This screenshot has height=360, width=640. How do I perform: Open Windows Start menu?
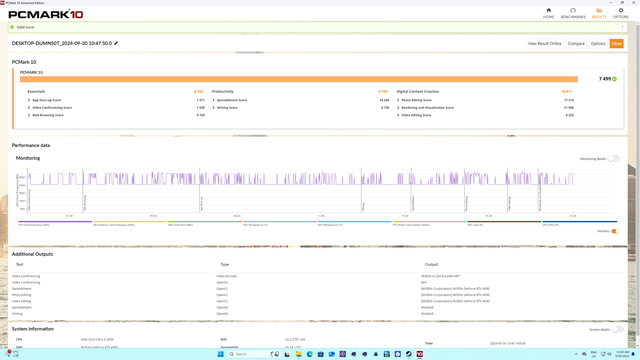point(220,354)
